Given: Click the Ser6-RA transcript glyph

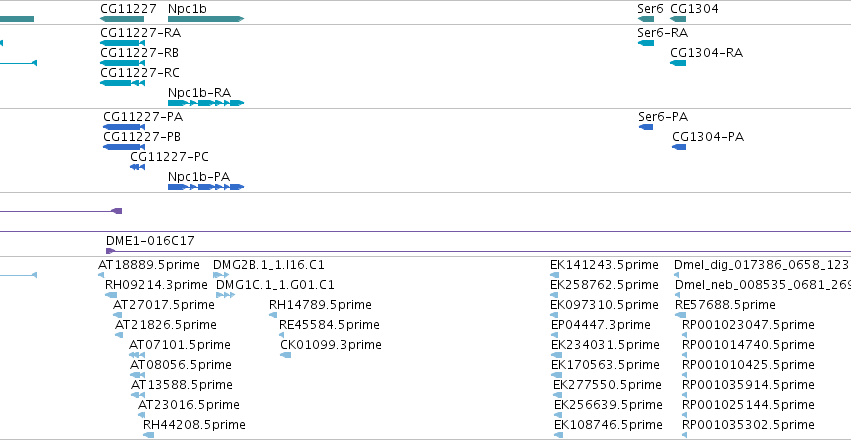Looking at the screenshot, I should (646, 43).
